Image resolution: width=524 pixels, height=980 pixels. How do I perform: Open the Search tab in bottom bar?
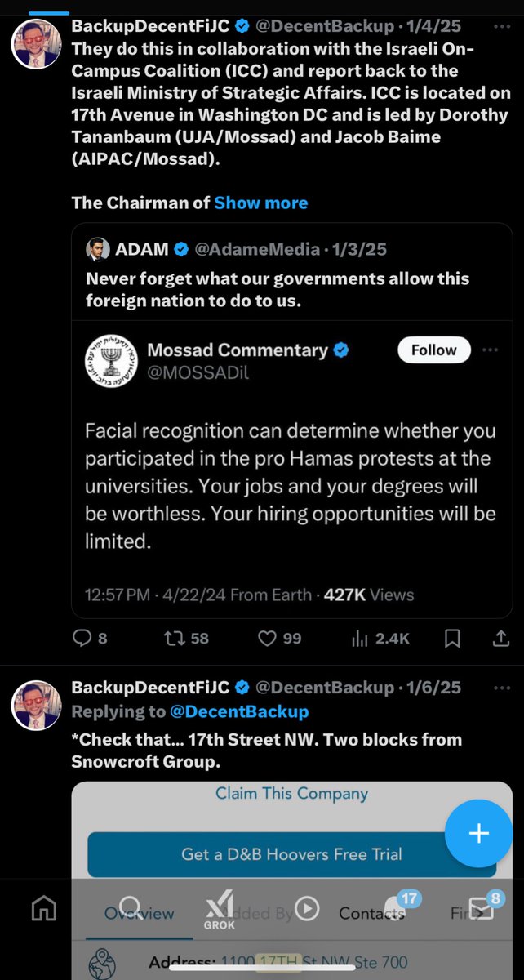(x=131, y=908)
